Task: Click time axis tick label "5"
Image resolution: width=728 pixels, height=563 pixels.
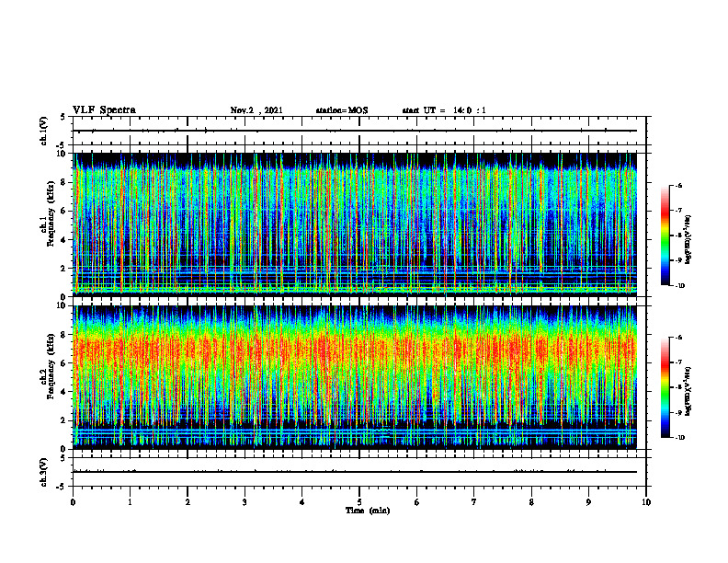Action: 359,502
